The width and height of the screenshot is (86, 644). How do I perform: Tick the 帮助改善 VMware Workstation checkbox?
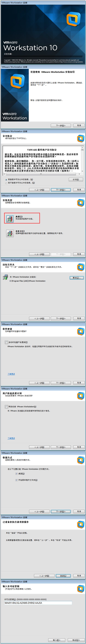click(7, 406)
